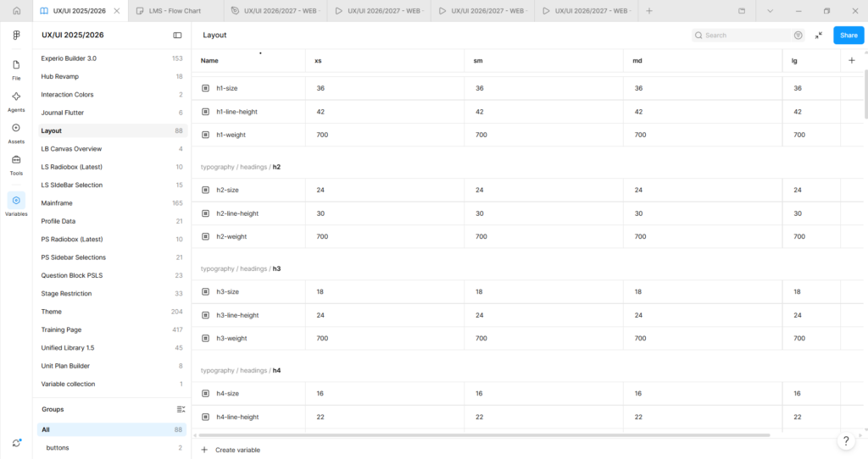Toggle the collections sidebar panel icon
The image size is (868, 459).
(x=177, y=35)
